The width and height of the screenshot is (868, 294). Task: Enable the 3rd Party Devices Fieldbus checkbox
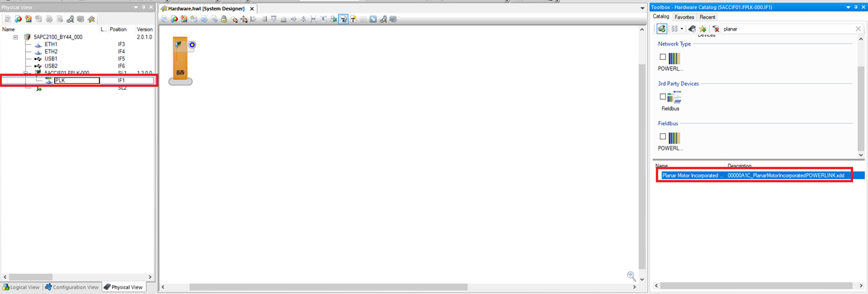[x=663, y=97]
